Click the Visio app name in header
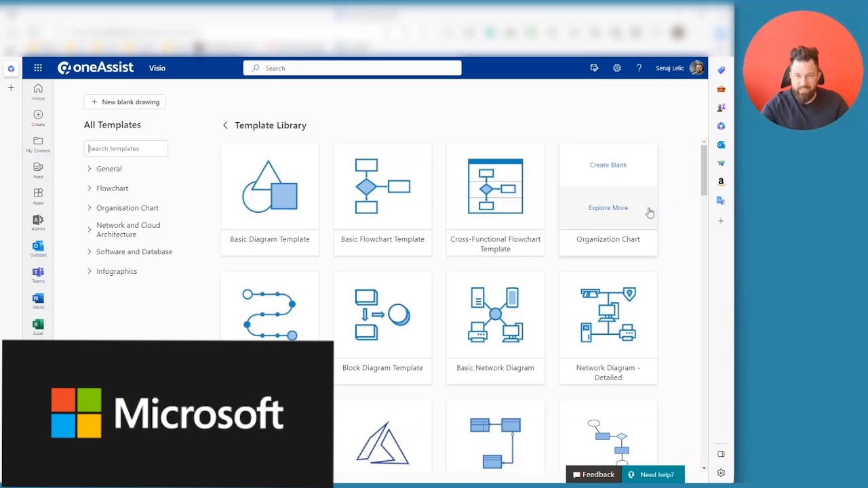 [x=157, y=68]
